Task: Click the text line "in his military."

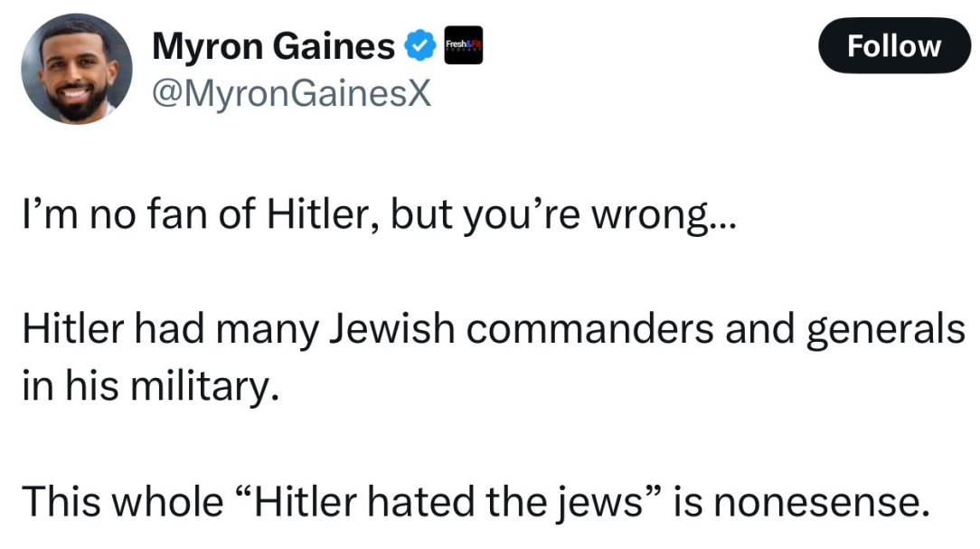Action: pos(151,386)
